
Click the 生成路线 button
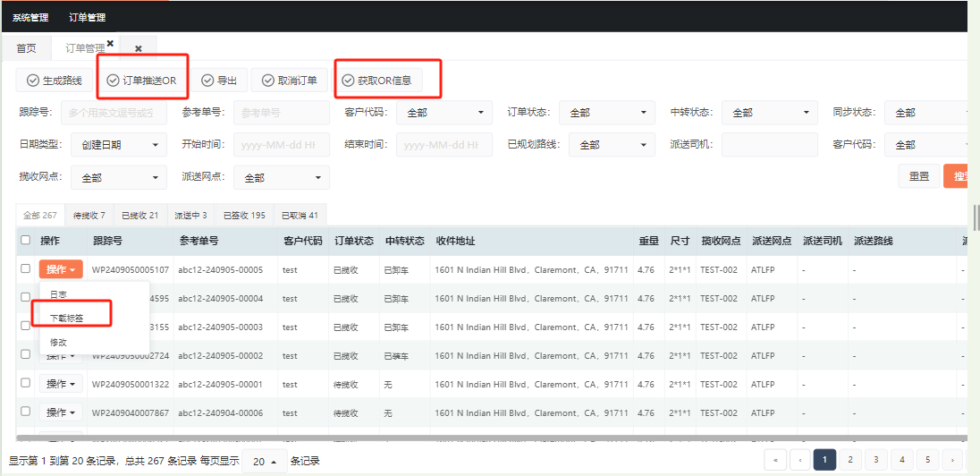(x=55, y=80)
